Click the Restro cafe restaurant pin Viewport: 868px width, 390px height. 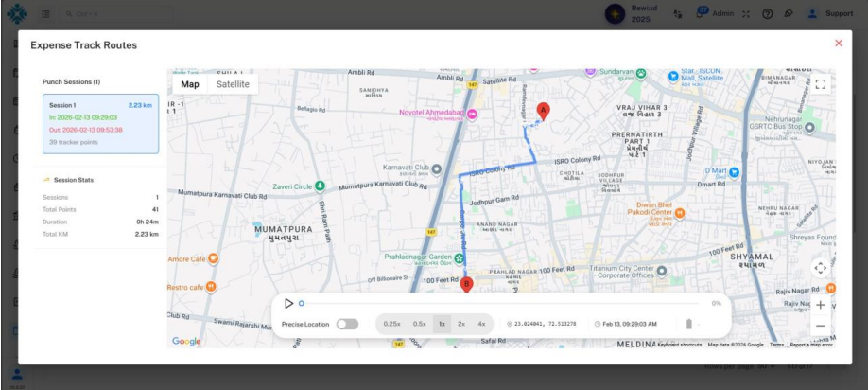click(x=210, y=287)
